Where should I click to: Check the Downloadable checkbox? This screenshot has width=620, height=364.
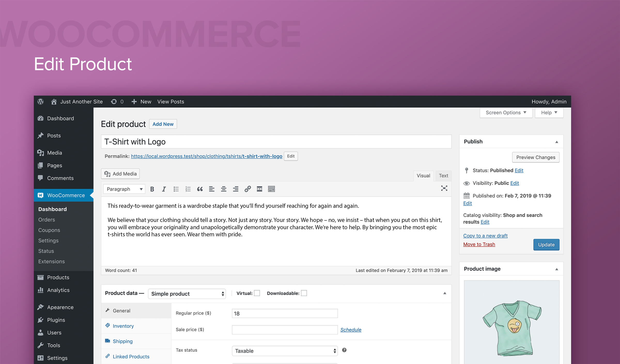pos(304,293)
